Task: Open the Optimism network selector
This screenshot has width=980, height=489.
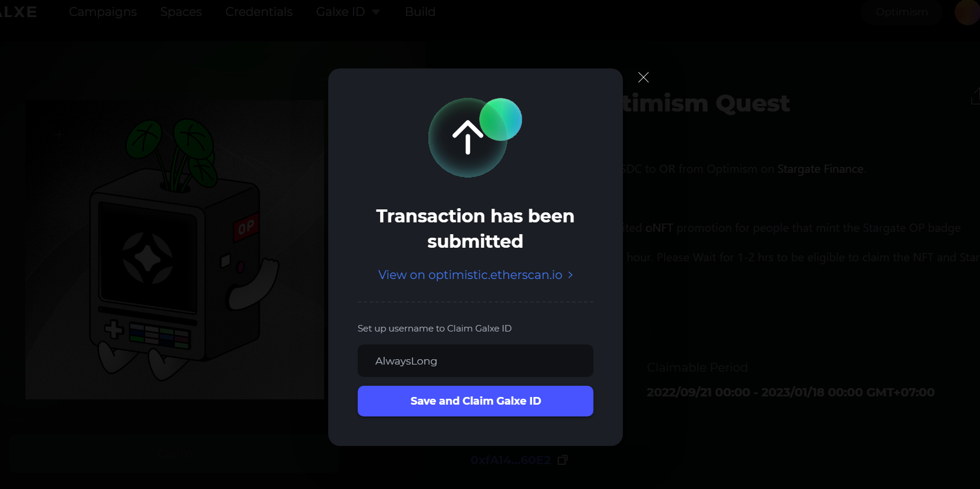Action: (x=902, y=12)
